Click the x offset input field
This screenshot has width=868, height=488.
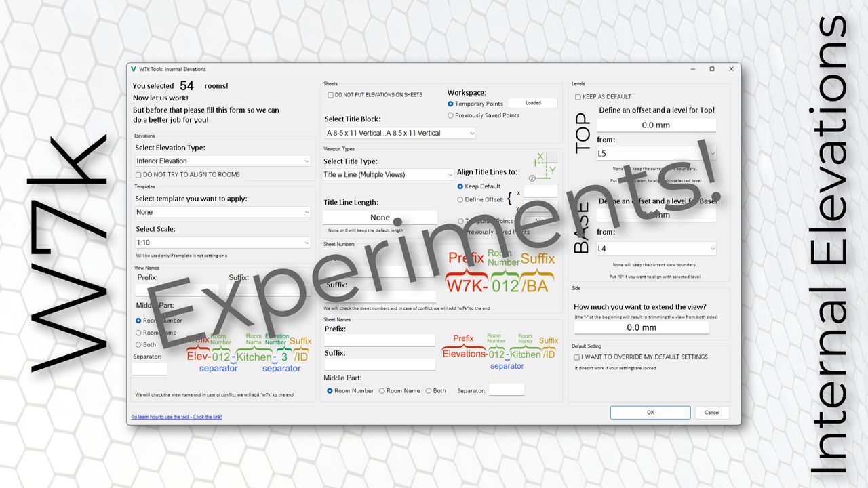pos(540,191)
